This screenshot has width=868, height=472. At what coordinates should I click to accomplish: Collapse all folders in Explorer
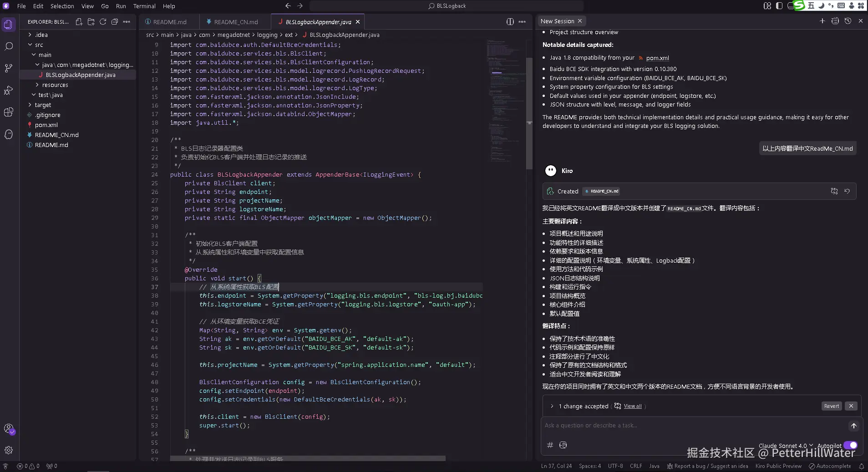[115, 22]
